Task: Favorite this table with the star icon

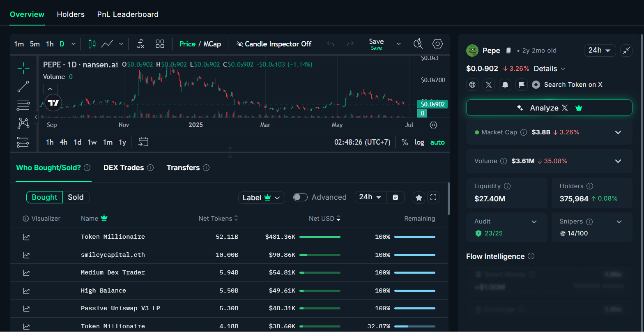Action: [x=419, y=198]
